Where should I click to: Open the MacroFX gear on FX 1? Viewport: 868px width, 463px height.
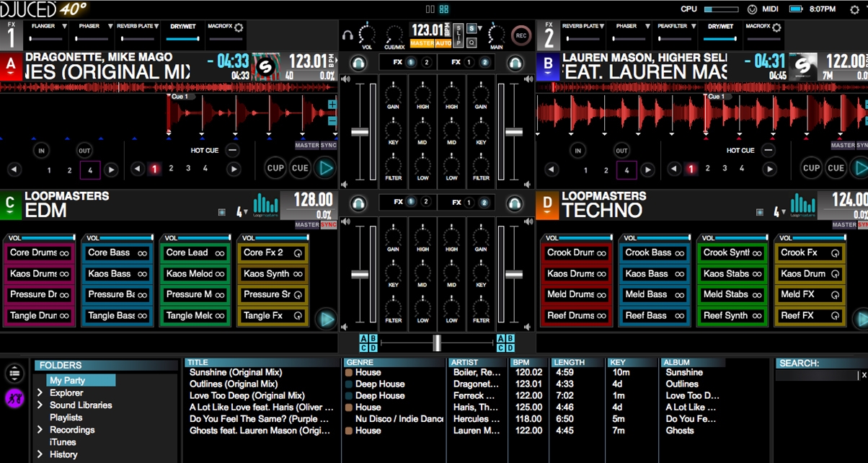[x=239, y=27]
